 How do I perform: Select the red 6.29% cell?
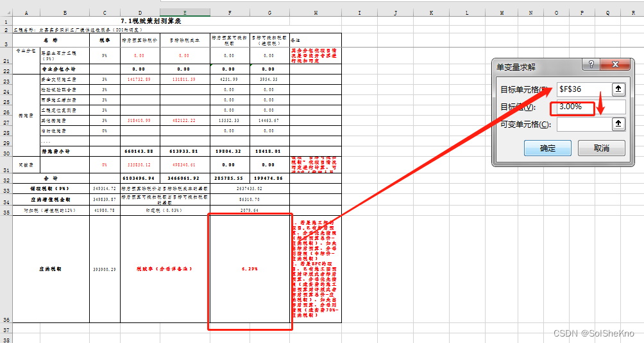pos(250,269)
